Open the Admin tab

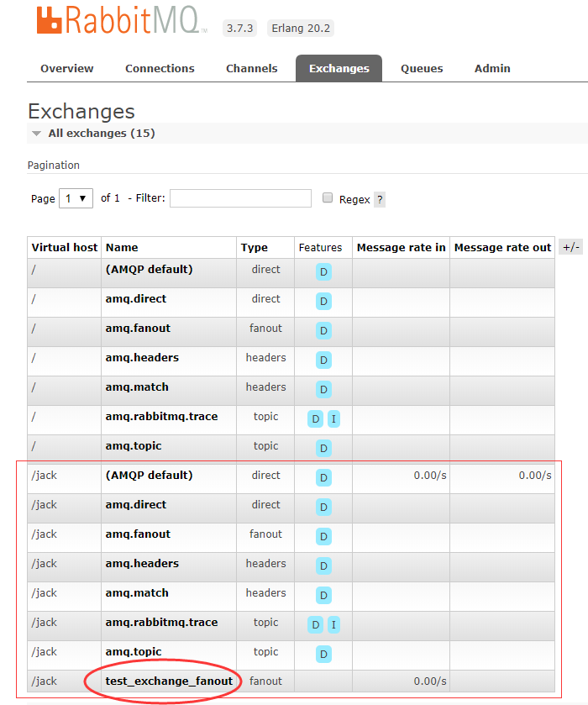pyautogui.click(x=492, y=68)
